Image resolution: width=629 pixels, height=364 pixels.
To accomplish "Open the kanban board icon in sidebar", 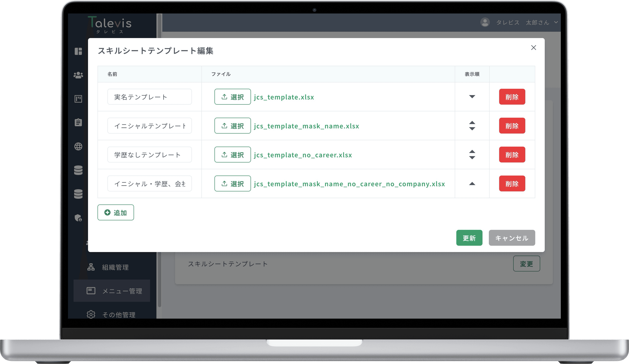I will point(78,99).
